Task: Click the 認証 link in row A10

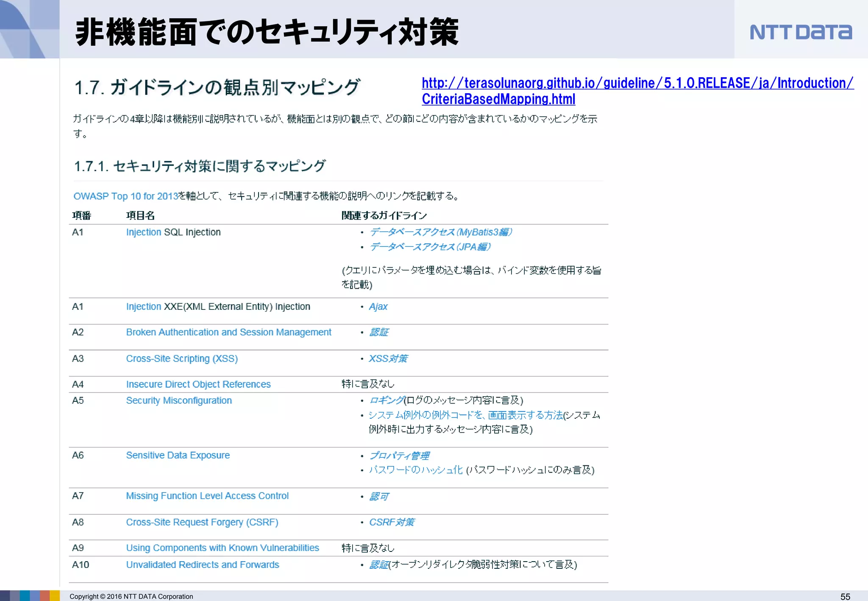Action: [378, 565]
